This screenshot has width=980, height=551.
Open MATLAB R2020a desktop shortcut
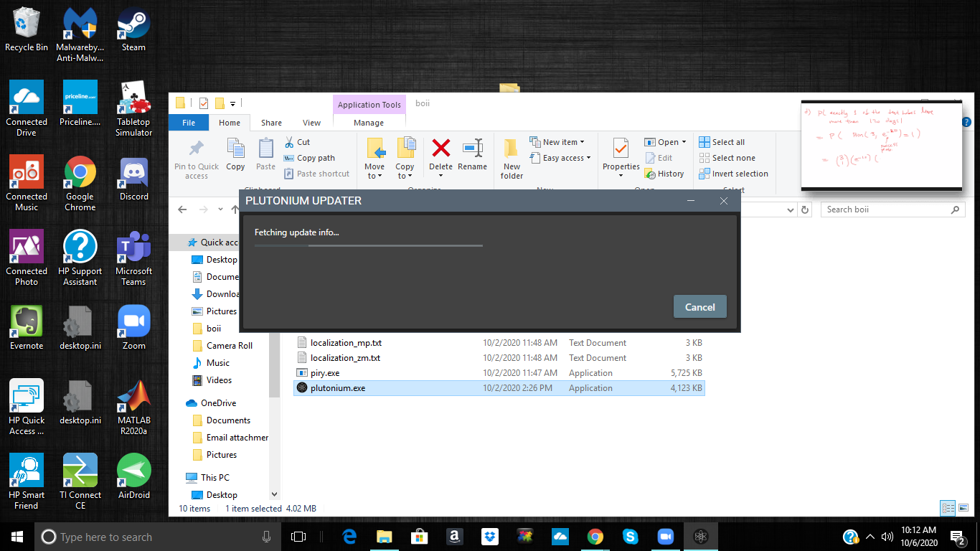click(x=133, y=407)
